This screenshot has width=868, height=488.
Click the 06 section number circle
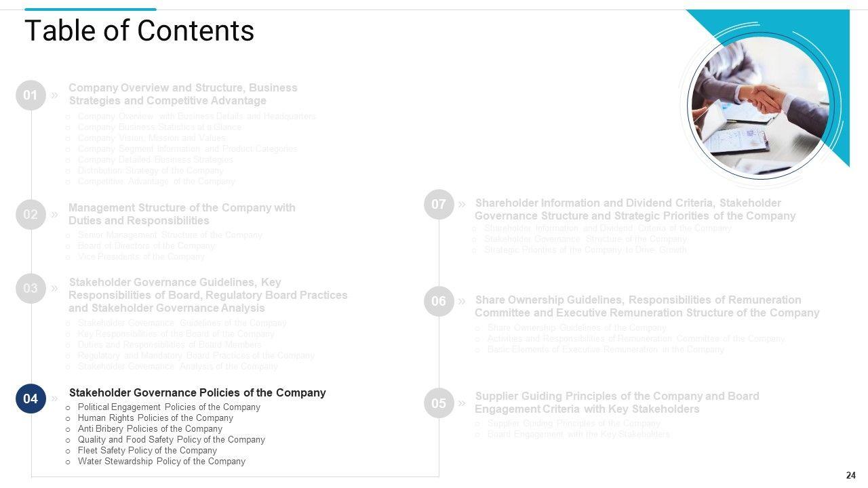[439, 302]
